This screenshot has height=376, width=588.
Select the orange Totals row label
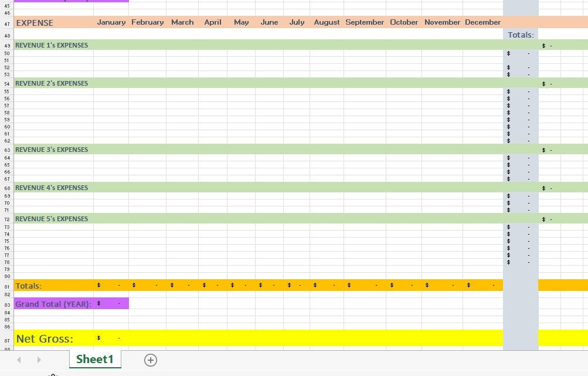coord(29,286)
